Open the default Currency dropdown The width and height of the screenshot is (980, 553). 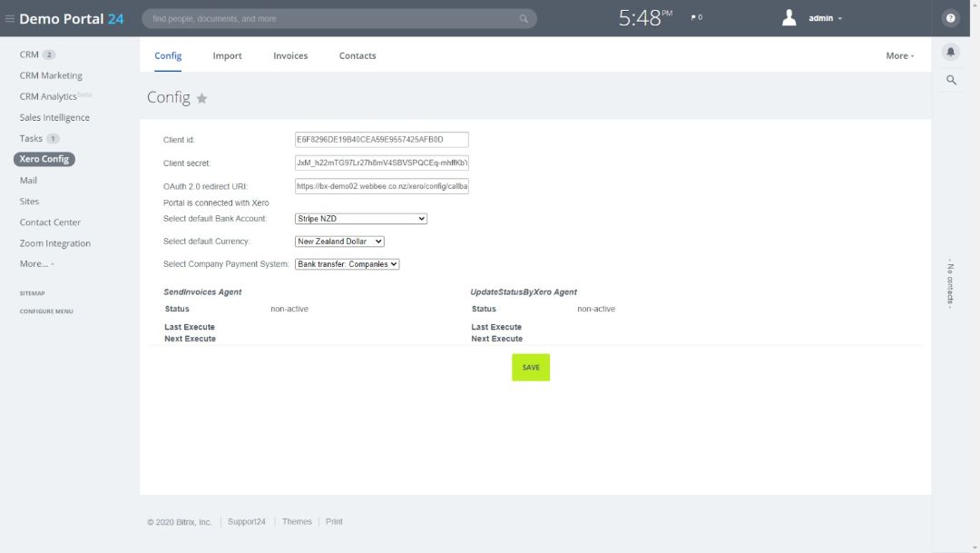coord(339,242)
